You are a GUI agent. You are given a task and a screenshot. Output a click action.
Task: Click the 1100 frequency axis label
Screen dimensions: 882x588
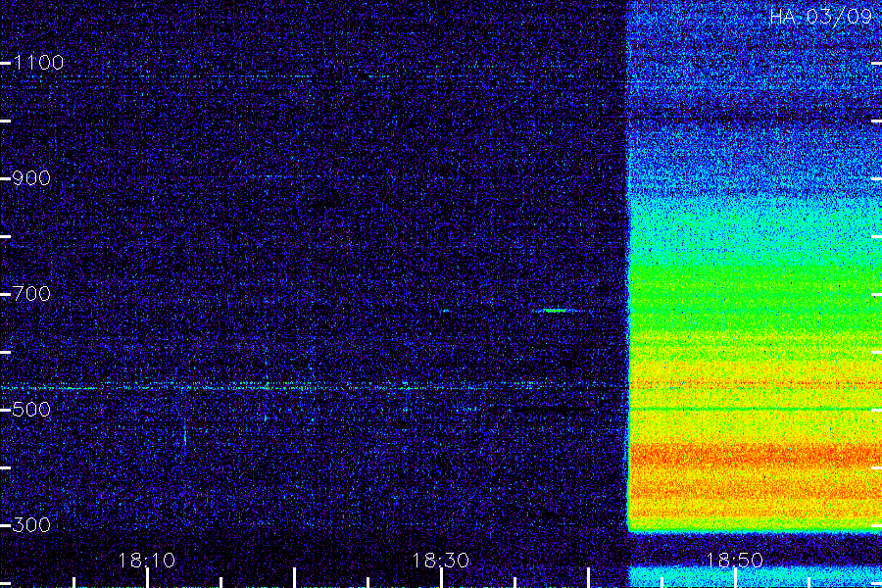click(x=39, y=63)
